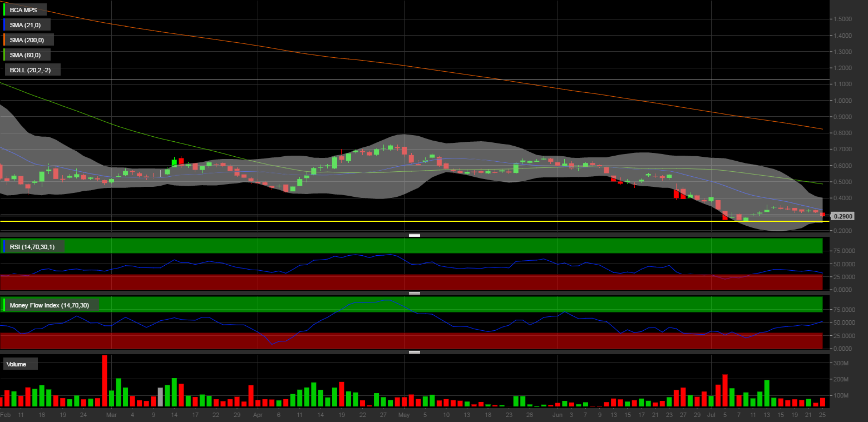The height and width of the screenshot is (422, 868).
Task: Click the resize handle above Money Flow Index panel
Action: 415,294
